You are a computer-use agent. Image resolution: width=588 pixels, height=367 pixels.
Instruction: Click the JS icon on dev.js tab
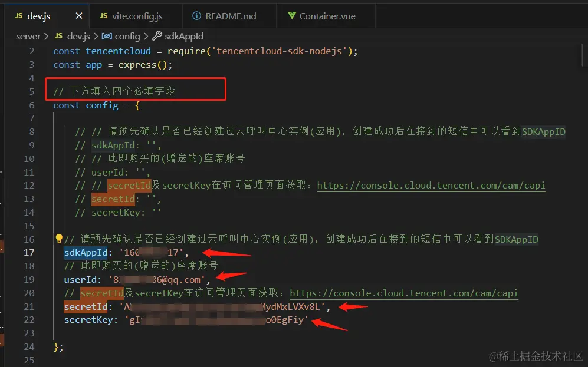(x=19, y=16)
